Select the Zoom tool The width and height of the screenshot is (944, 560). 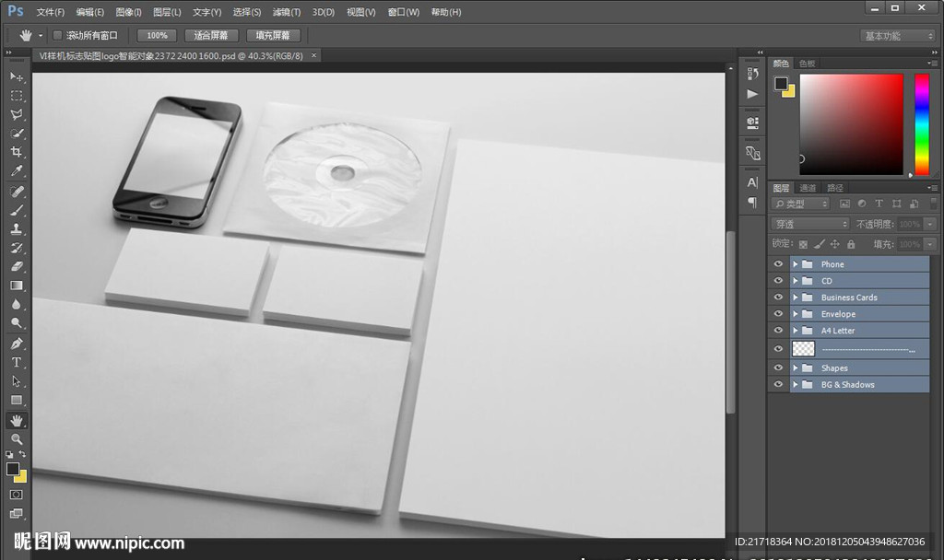pos(17,439)
